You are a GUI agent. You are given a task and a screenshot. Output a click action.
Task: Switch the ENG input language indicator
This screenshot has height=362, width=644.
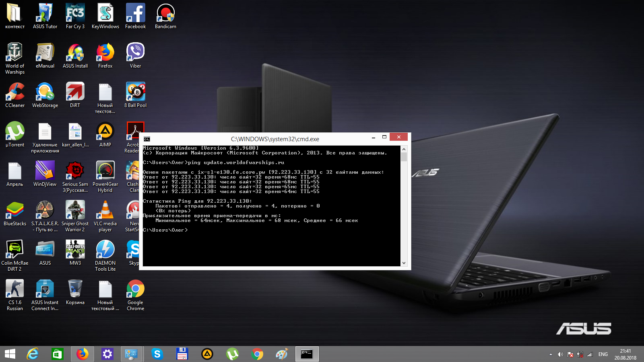pos(603,354)
